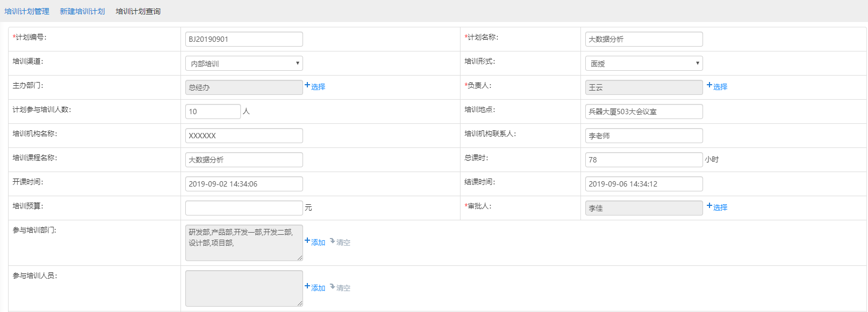Click the 计划编号 input field
The image size is (868, 312).
click(244, 39)
